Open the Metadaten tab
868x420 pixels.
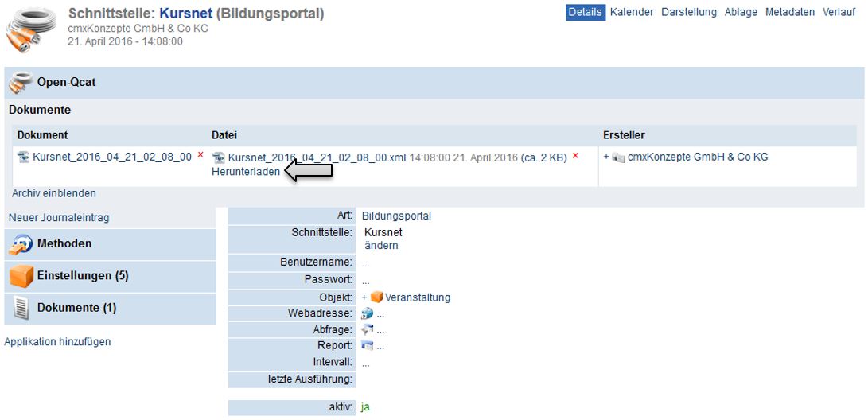pyautogui.click(x=790, y=12)
